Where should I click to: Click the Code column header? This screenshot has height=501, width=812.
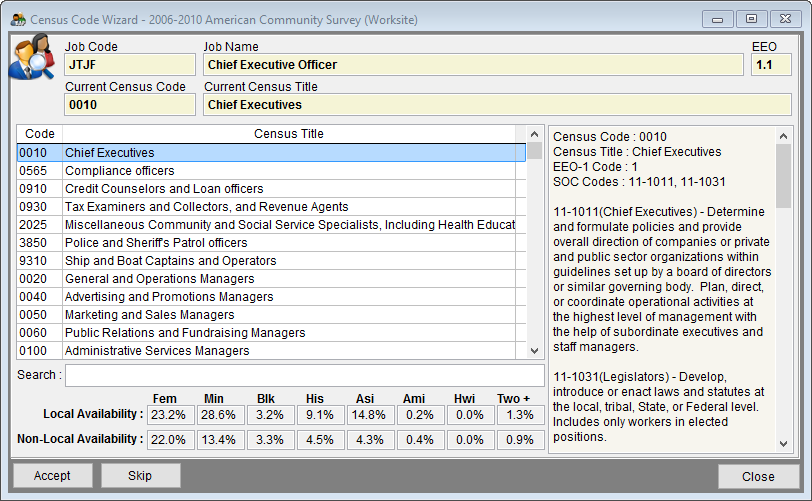[x=40, y=134]
